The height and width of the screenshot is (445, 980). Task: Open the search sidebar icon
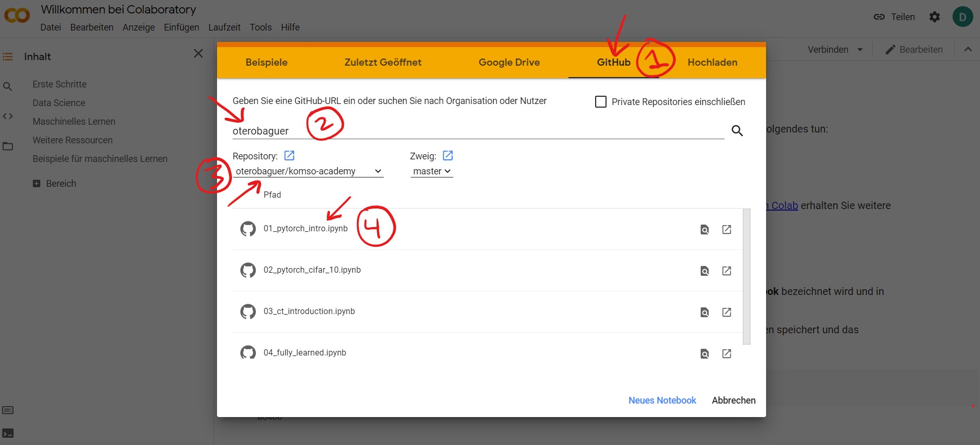pyautogui.click(x=8, y=86)
